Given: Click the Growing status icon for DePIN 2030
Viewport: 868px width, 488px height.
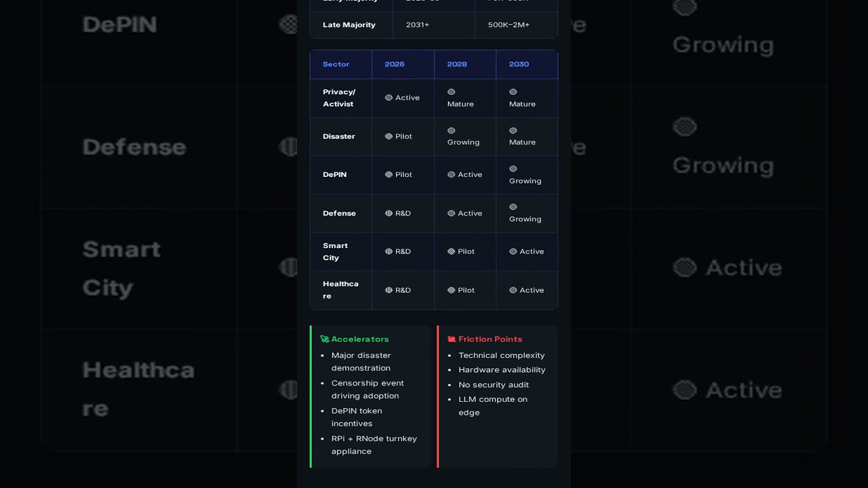Looking at the screenshot, I should (513, 169).
